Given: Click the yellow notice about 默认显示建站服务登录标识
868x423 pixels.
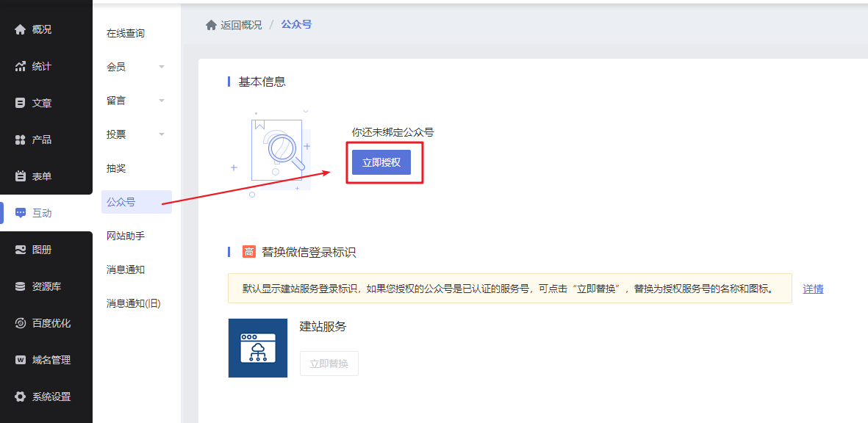Looking at the screenshot, I should pyautogui.click(x=510, y=288).
